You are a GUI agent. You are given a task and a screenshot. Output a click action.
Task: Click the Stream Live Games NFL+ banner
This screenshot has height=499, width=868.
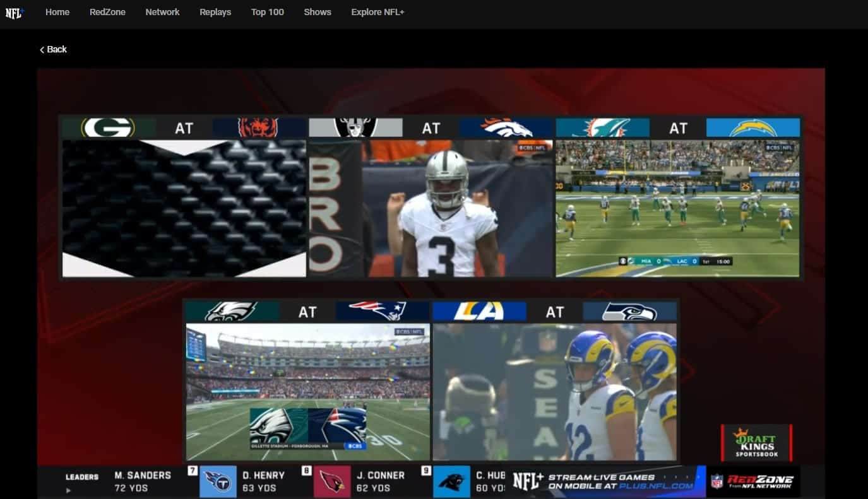click(607, 482)
